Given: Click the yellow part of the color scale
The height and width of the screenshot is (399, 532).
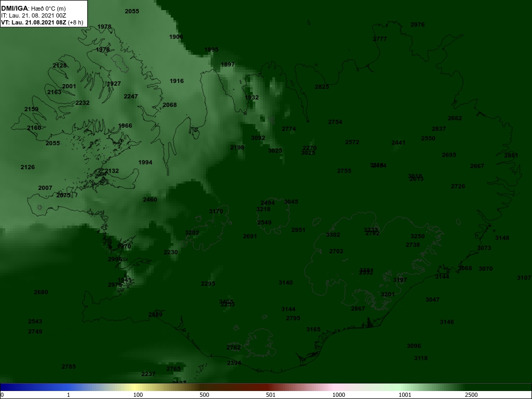Looking at the screenshot, I should (x=136, y=387).
